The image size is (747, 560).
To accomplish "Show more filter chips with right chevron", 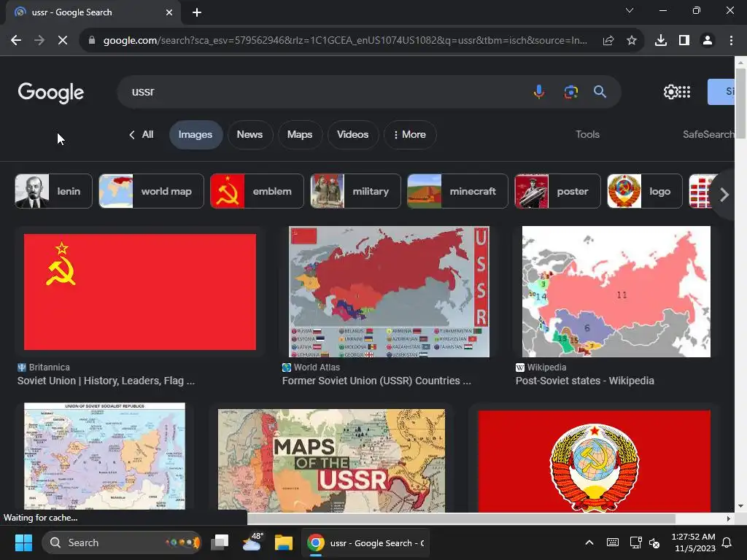I will coord(724,194).
